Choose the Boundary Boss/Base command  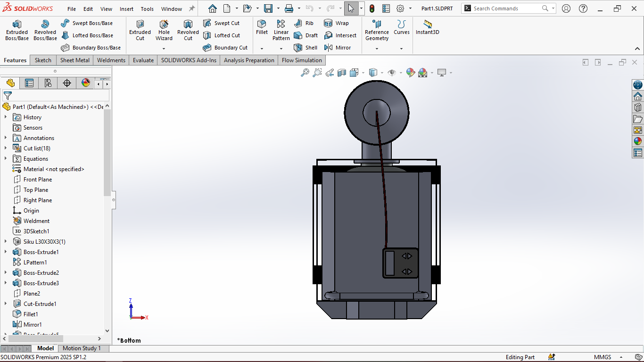pos(91,48)
